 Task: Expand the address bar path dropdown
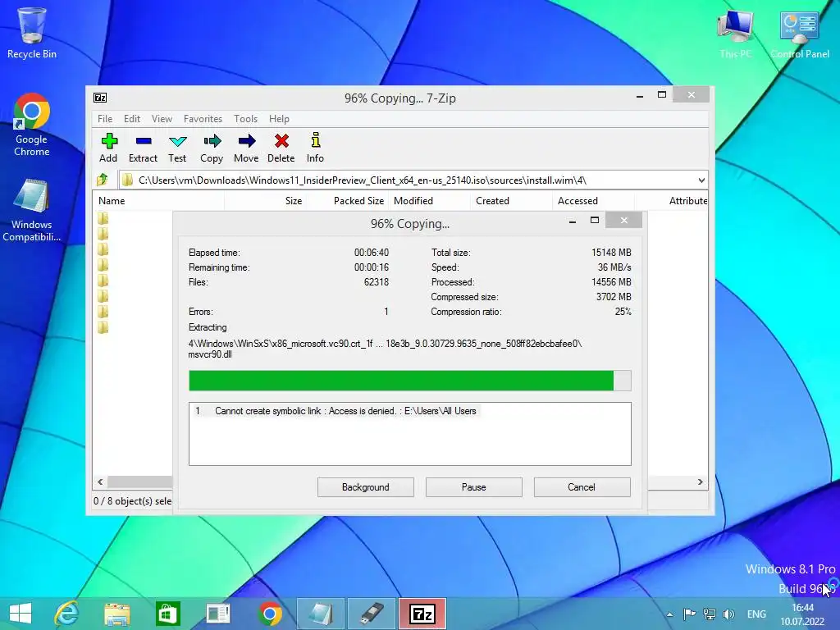701,180
